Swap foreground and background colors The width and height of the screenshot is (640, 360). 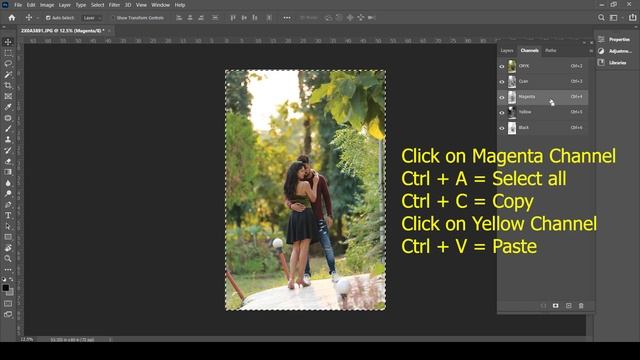point(11,279)
